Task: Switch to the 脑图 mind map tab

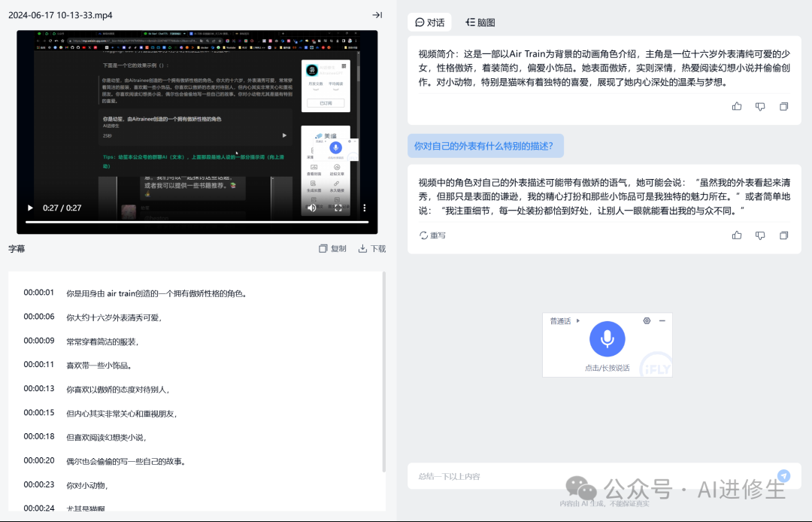Action: (x=480, y=23)
